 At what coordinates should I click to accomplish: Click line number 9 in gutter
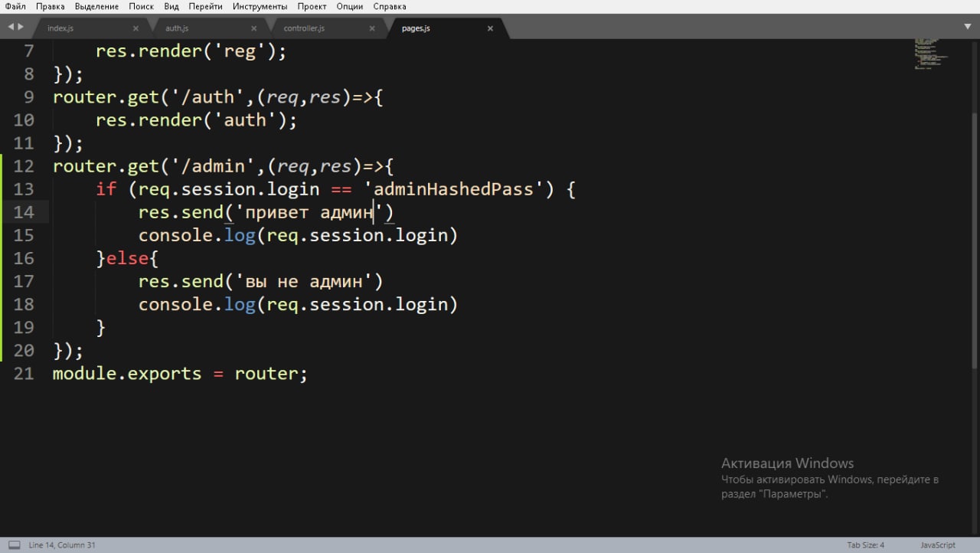(30, 97)
